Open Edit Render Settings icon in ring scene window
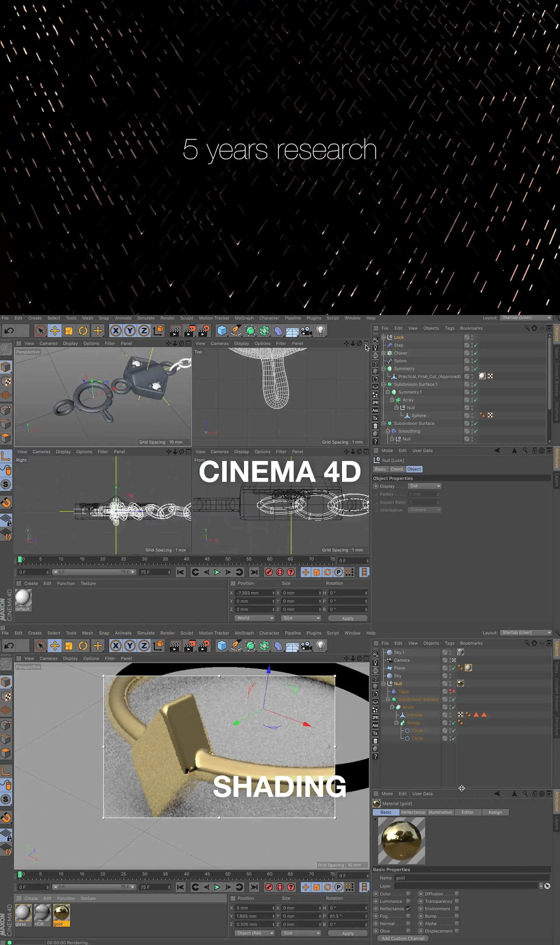560x945 pixels. point(204,646)
